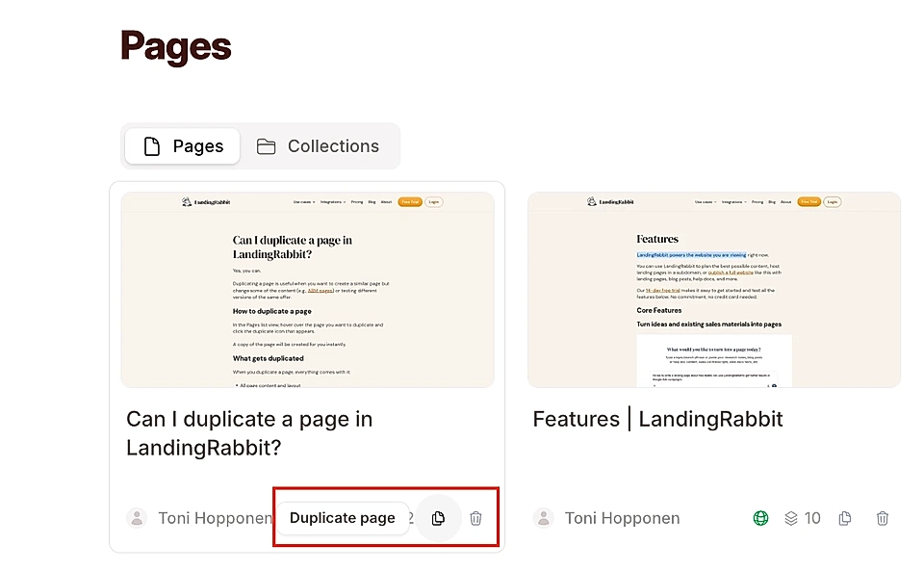This screenshot has width=924, height=571.
Task: Click the green globe published icon on Features card
Action: [x=760, y=518]
